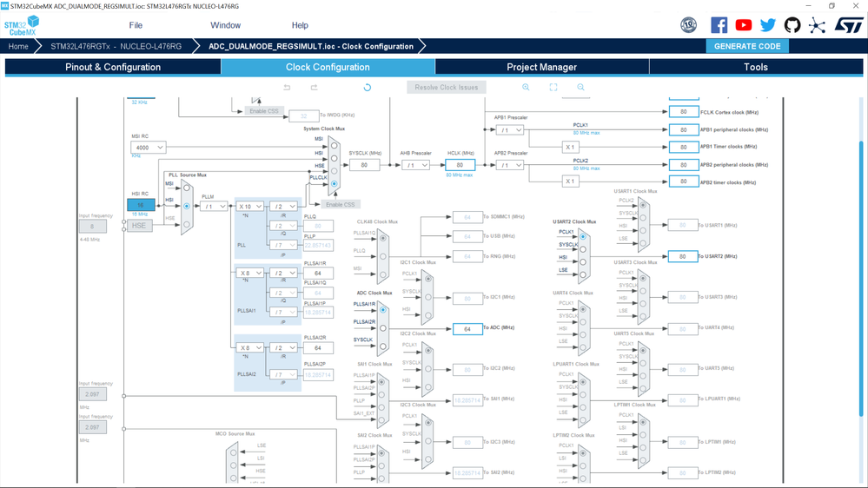Viewport: 868px width, 488px height.
Task: Zoom in on the clock diagram
Action: [526, 88]
